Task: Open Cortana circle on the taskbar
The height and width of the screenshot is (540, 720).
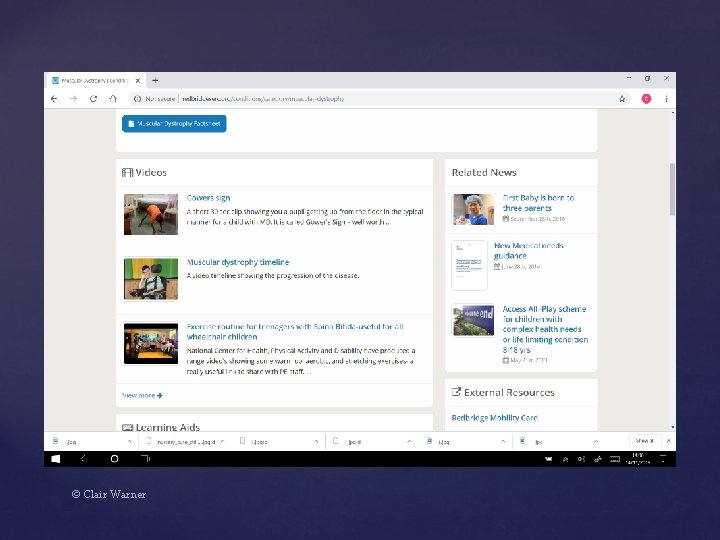Action: tap(114, 459)
